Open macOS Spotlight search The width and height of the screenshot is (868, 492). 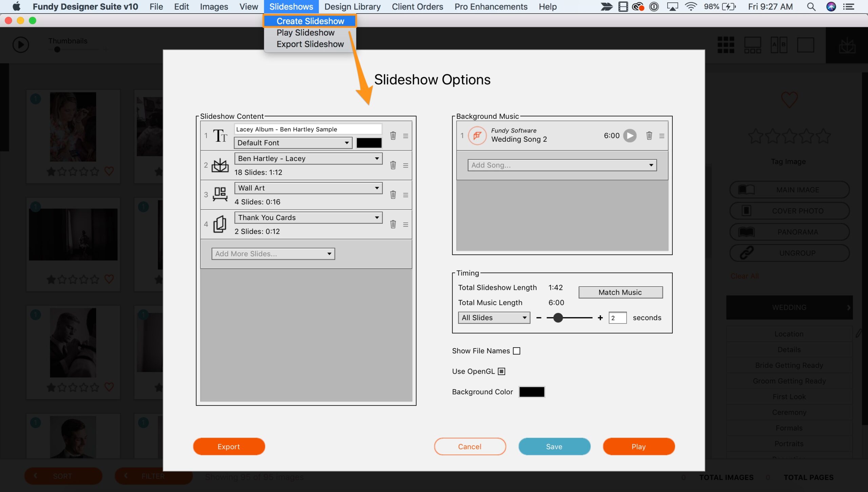(811, 7)
